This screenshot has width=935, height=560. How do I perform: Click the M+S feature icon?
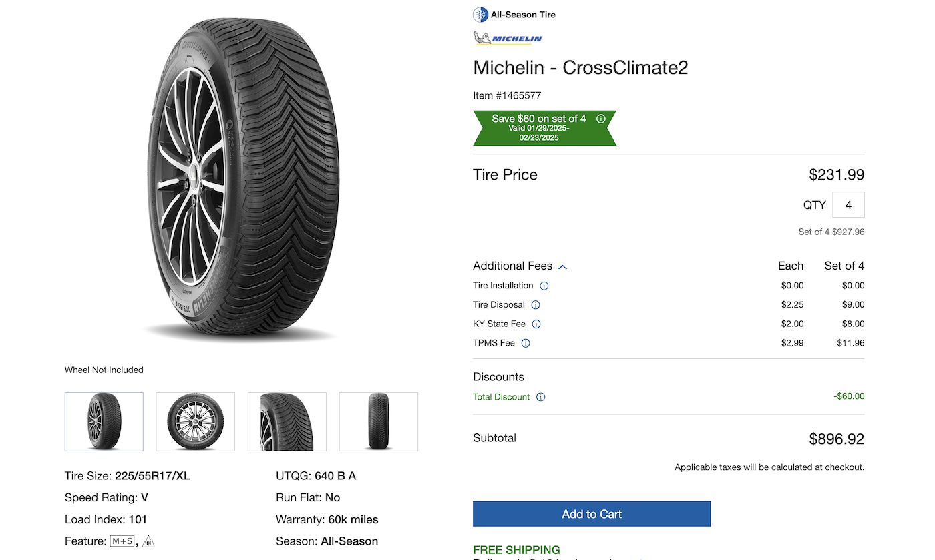pos(122,541)
